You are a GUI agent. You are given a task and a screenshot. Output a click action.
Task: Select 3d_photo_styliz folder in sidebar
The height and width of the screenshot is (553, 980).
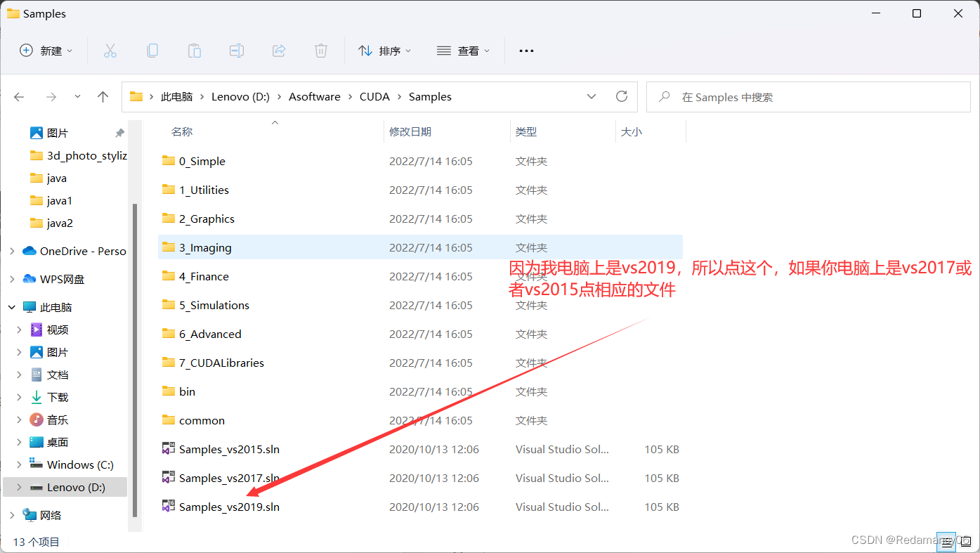(x=87, y=155)
